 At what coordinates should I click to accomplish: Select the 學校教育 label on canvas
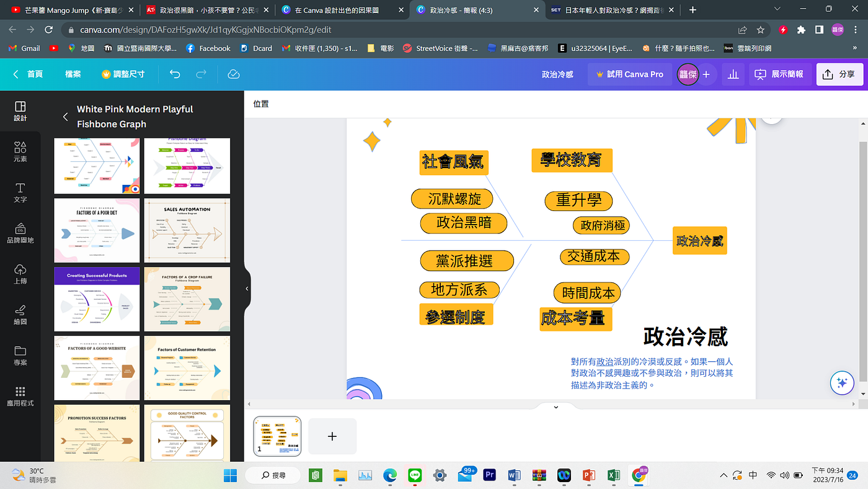click(572, 160)
